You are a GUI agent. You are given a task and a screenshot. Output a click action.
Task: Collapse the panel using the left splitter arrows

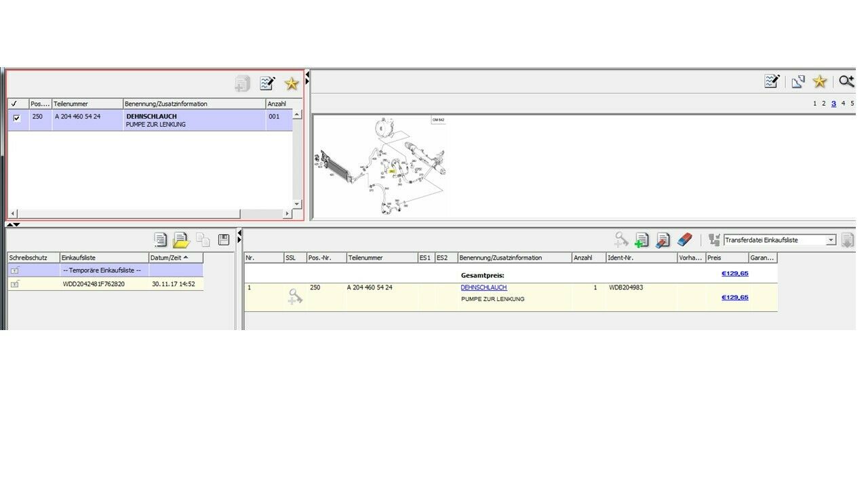click(x=13, y=224)
